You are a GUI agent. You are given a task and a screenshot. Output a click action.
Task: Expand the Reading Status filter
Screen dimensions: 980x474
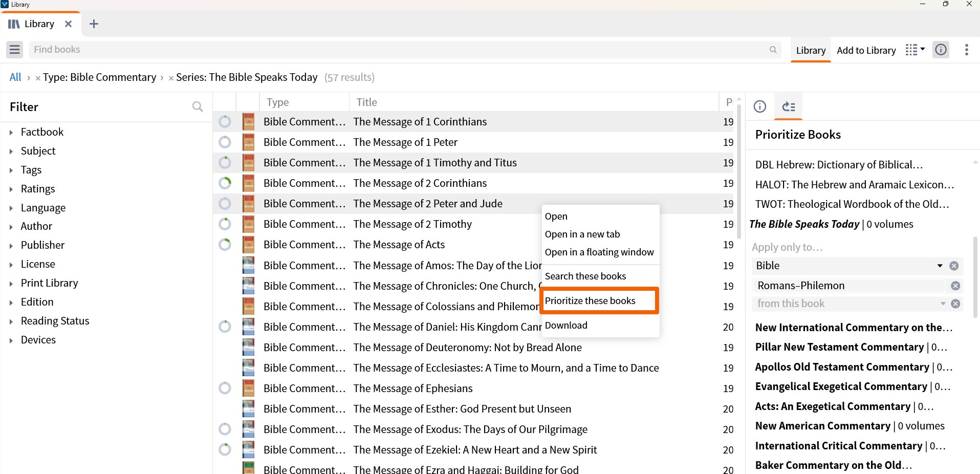click(11, 321)
